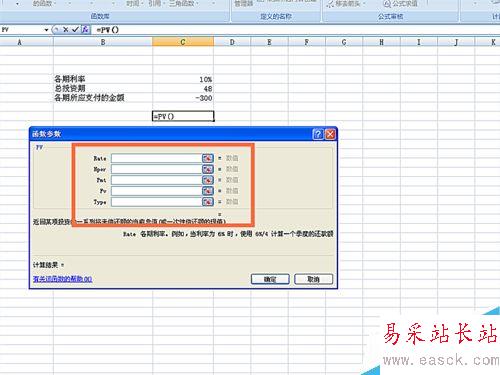Click the formula bar confirm checkmark icon
Viewport: 500px width, 375px height.
[x=75, y=30]
